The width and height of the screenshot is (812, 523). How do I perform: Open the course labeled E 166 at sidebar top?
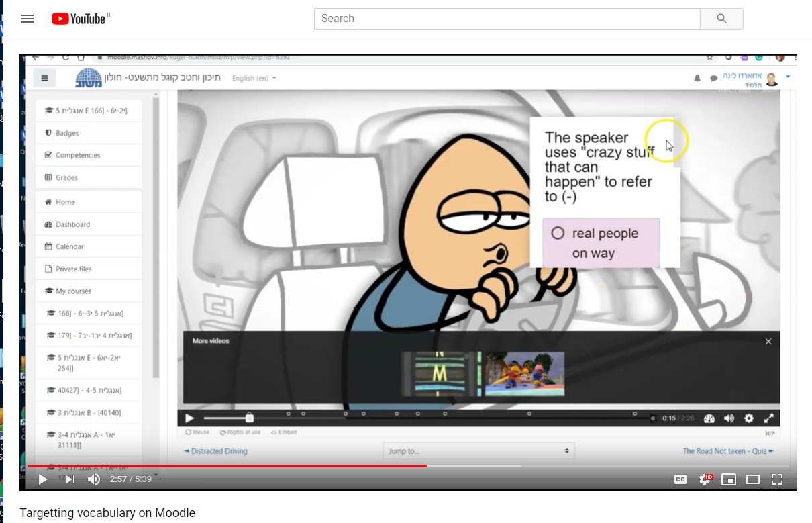click(89, 111)
